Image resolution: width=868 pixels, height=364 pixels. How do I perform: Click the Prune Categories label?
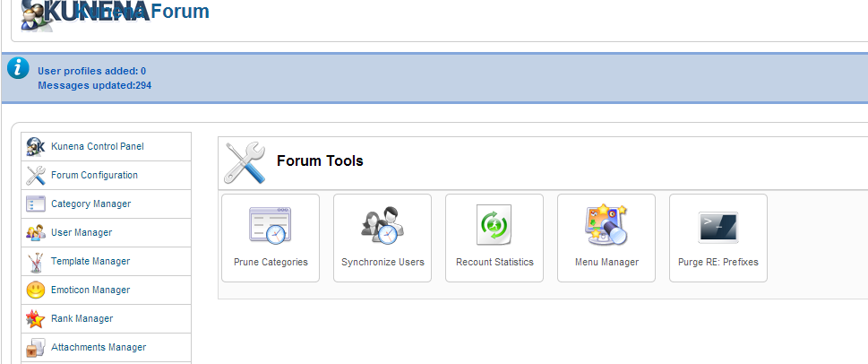(271, 262)
